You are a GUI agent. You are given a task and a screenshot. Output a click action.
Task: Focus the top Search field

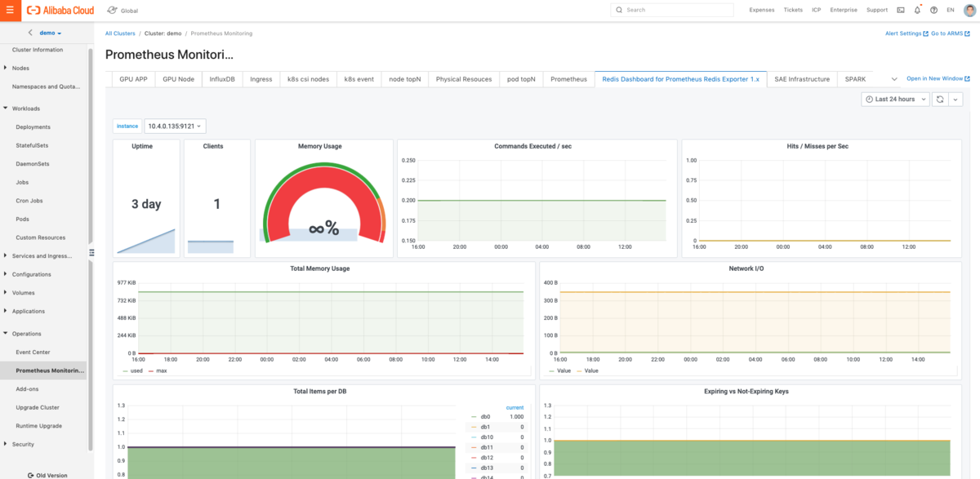[x=672, y=10]
